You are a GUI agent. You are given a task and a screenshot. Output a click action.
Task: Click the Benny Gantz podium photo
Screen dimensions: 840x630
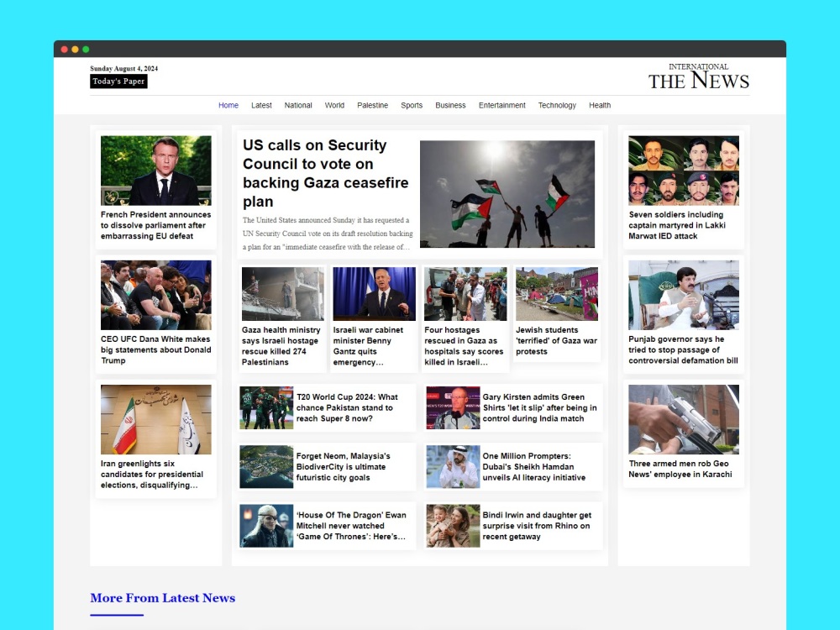375,294
